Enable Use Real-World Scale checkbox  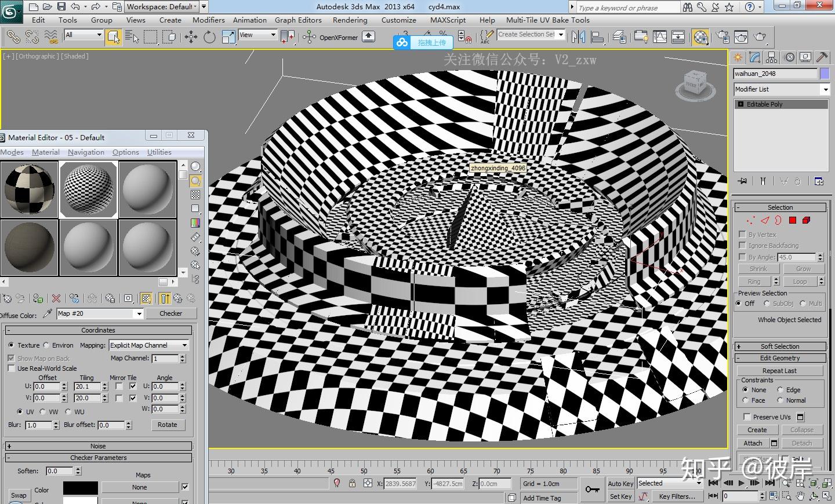click(11, 368)
